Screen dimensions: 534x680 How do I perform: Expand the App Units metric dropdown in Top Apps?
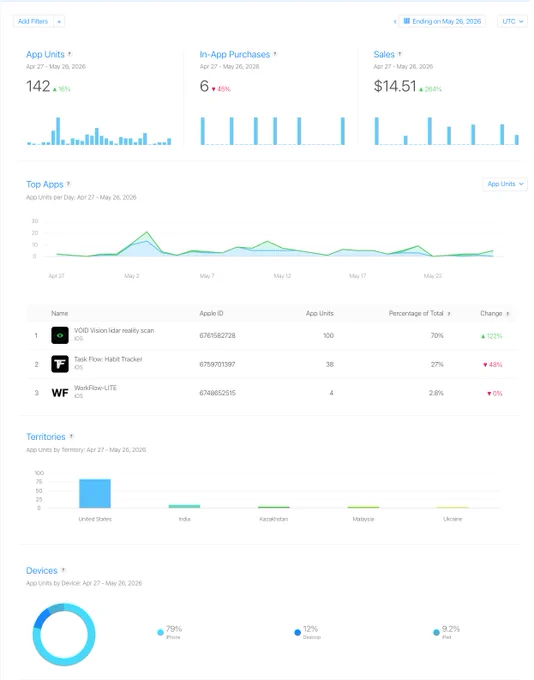pos(505,184)
